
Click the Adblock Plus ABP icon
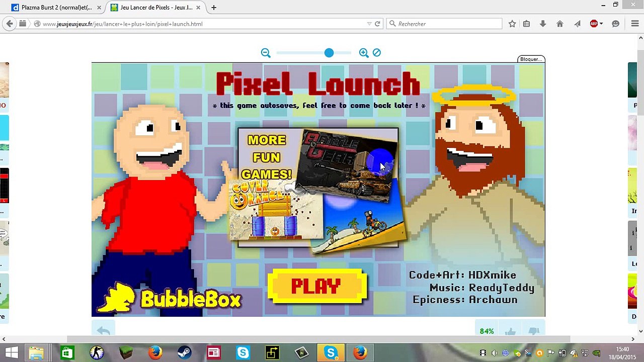pyautogui.click(x=594, y=24)
